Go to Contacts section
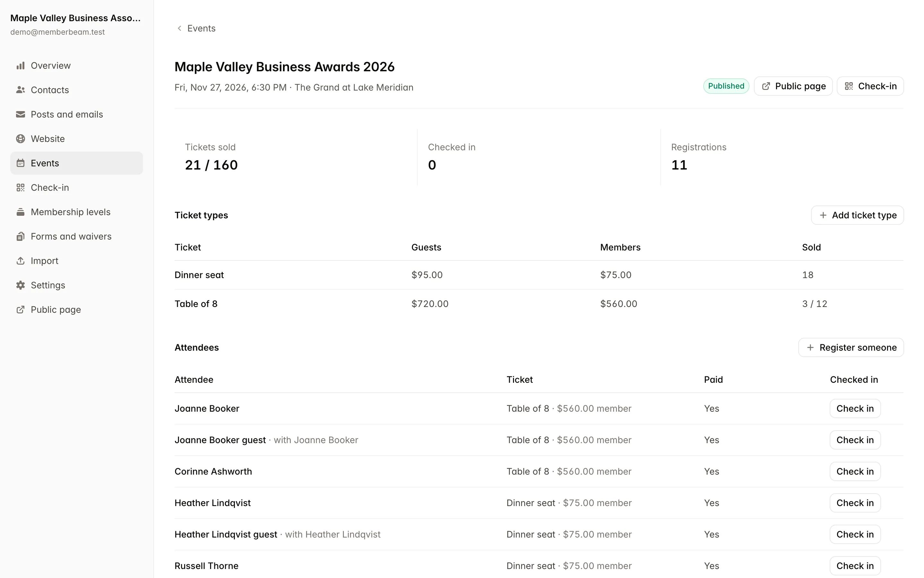This screenshot has width=924, height=578. [76, 90]
